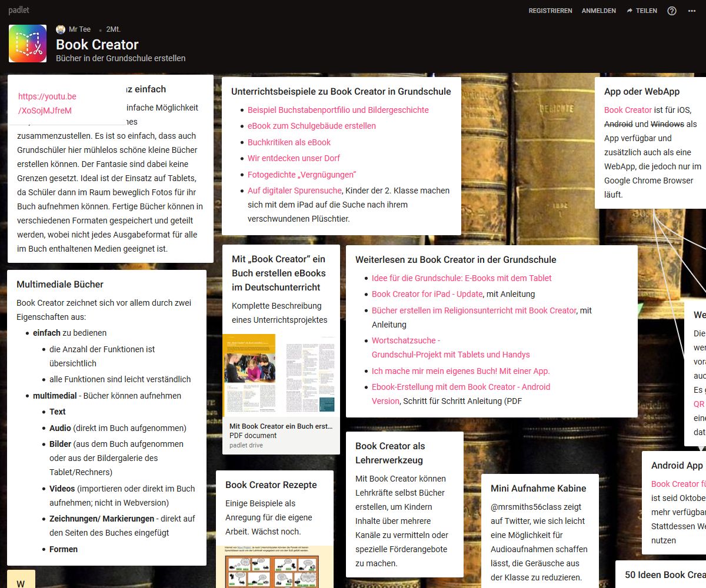Open Book Creator link in App oder WebApp card
The width and height of the screenshot is (706, 588).
[x=628, y=110]
